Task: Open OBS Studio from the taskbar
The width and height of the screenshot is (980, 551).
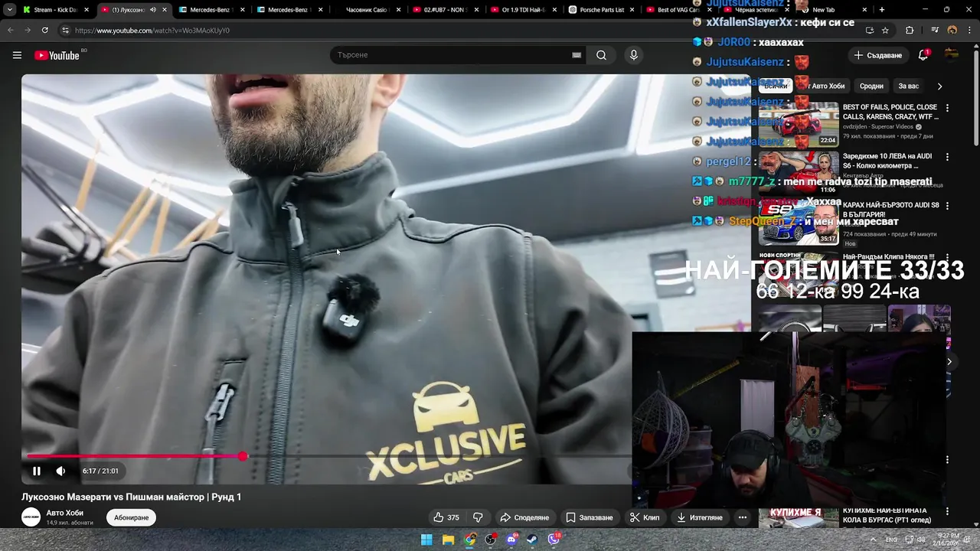Action: pyautogui.click(x=491, y=540)
